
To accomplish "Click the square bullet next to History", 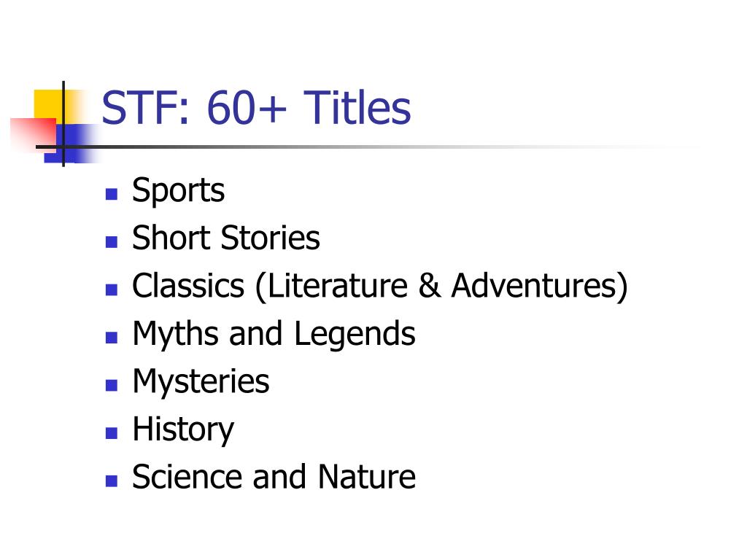I will point(112,433).
